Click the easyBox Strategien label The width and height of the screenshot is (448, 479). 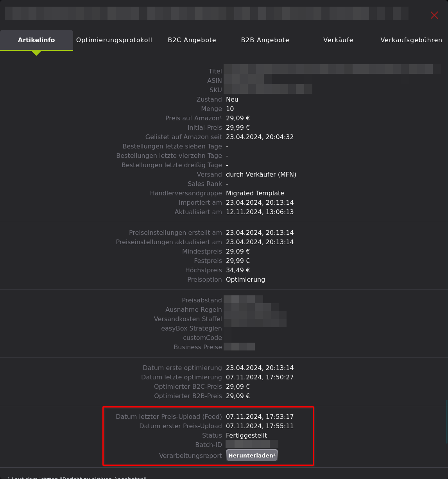192,328
